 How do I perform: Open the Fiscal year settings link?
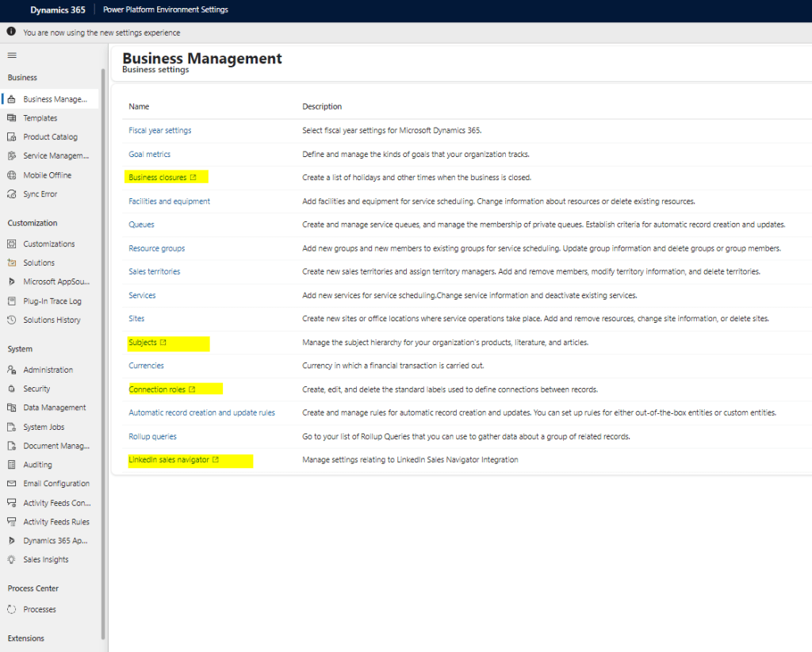(159, 130)
